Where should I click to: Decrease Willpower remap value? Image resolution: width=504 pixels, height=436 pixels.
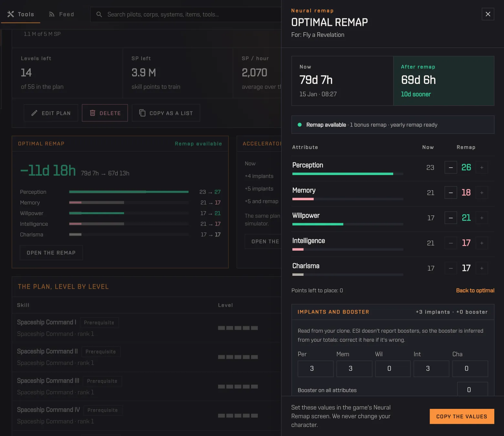[451, 218]
